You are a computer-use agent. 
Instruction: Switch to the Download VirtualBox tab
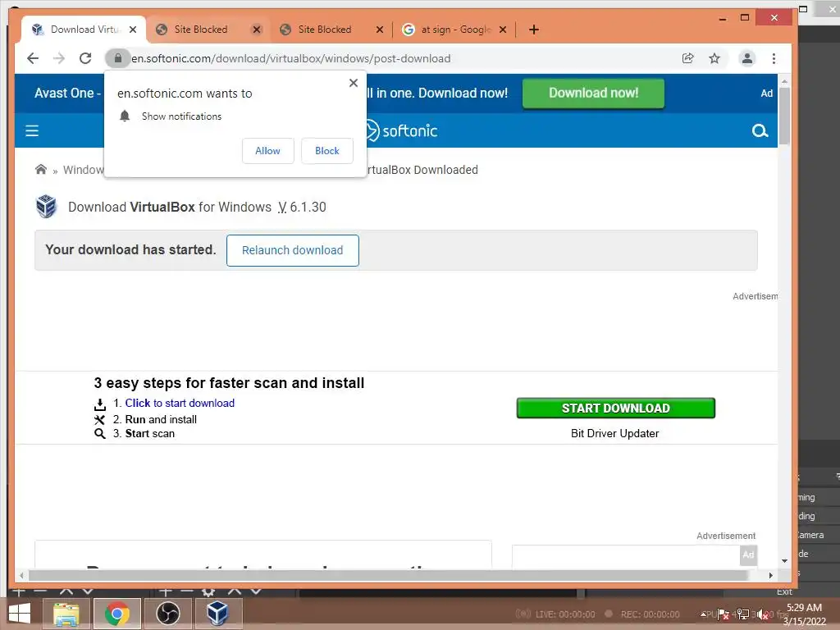pyautogui.click(x=83, y=30)
